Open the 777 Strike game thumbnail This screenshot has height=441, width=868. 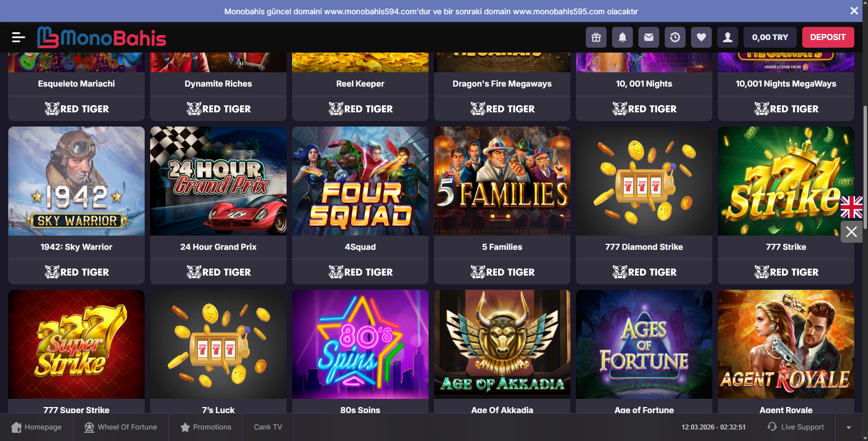coord(786,181)
